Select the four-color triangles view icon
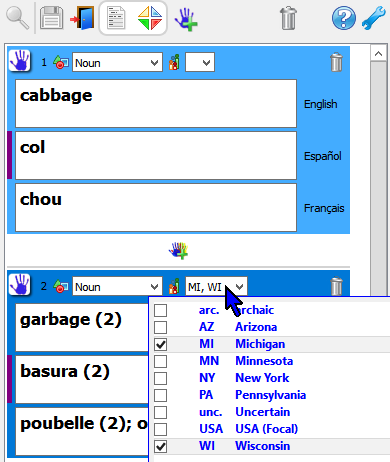 pos(150,18)
